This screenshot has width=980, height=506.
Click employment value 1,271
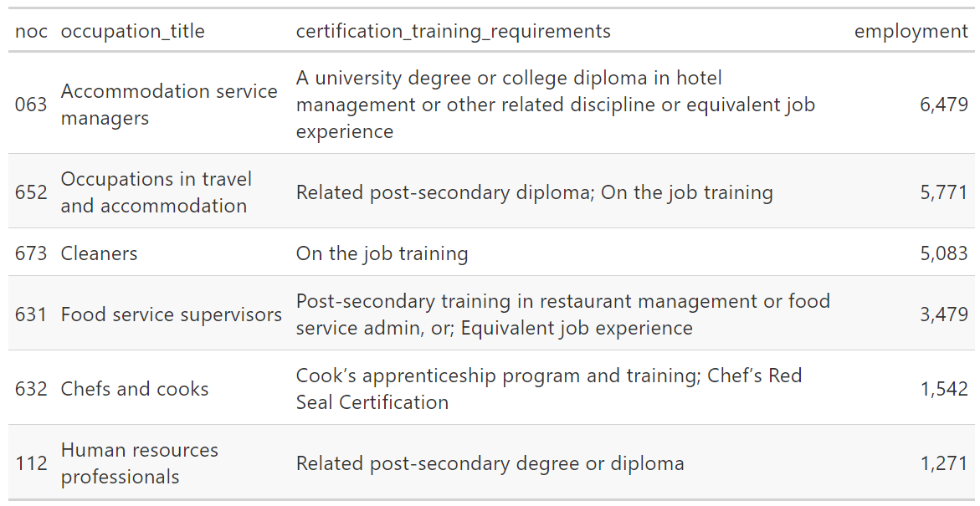click(x=943, y=463)
